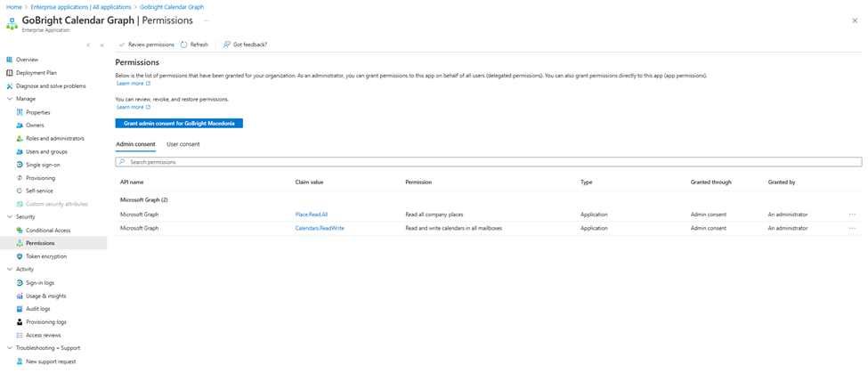868x373 pixels.
Task: Click the Conditional Access icon
Action: tap(20, 231)
